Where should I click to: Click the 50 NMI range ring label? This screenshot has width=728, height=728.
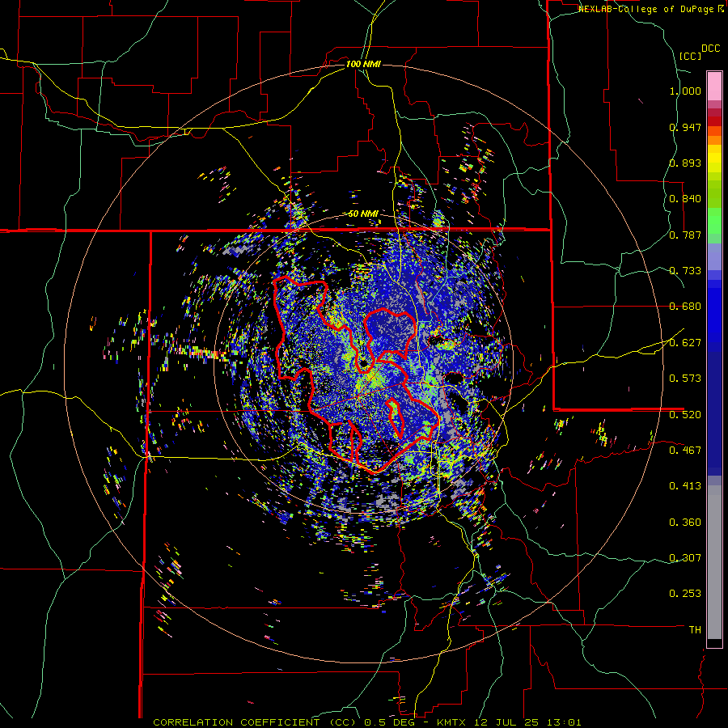363,214
